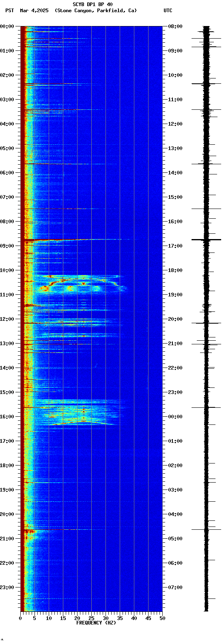The height and width of the screenshot is (644, 224).
Task: Click the date label Mar 4,2025
Action: [x=34, y=11]
